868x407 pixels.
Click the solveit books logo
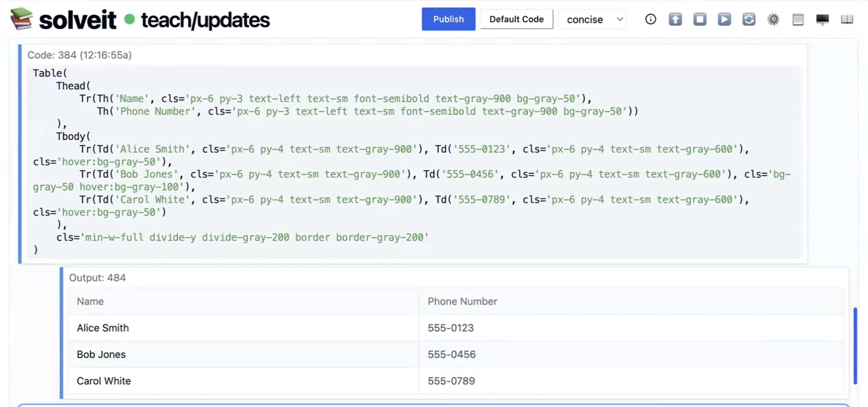click(22, 19)
